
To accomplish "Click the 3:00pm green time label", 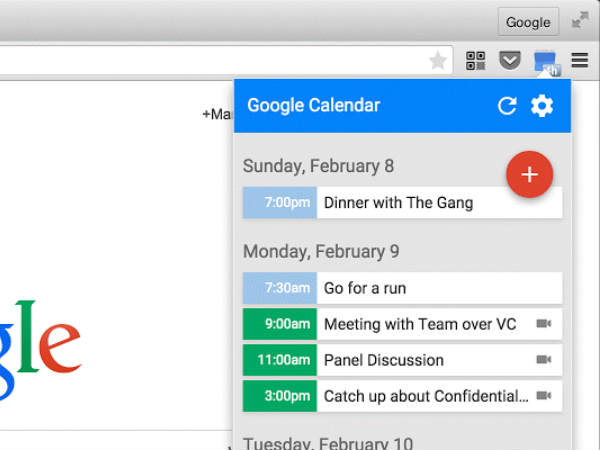I will click(280, 396).
